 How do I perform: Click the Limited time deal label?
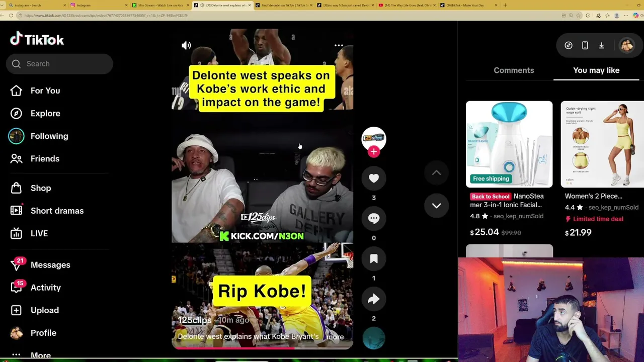[x=594, y=219]
